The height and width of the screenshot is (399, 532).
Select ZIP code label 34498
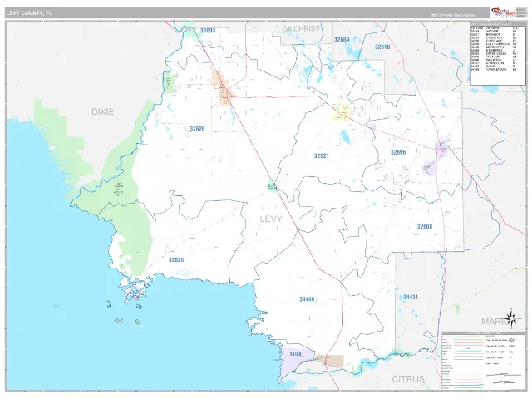(296, 354)
